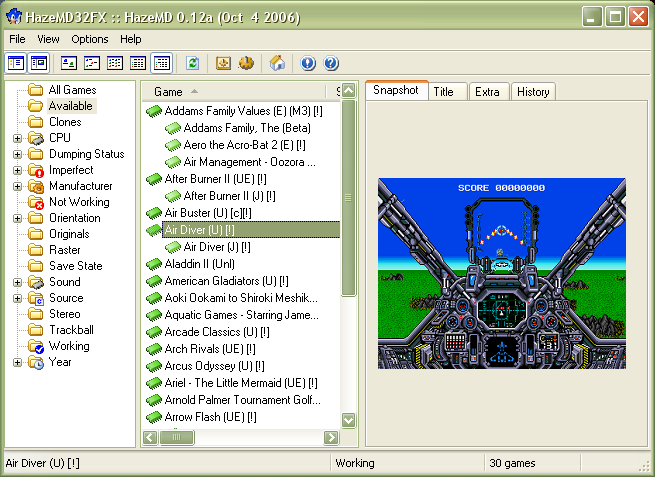The image size is (655, 477).
Task: Expand the Imperfect folder node
Action: tap(18, 170)
